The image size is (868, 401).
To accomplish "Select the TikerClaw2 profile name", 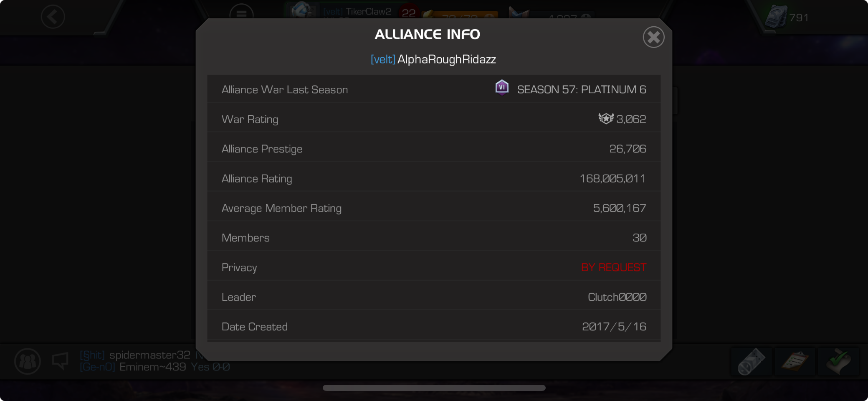I will coord(368,12).
